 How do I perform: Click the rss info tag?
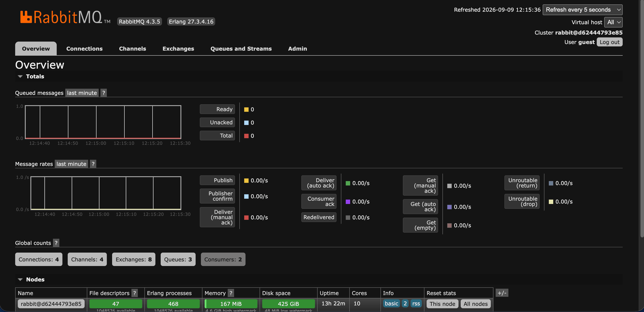click(x=416, y=303)
